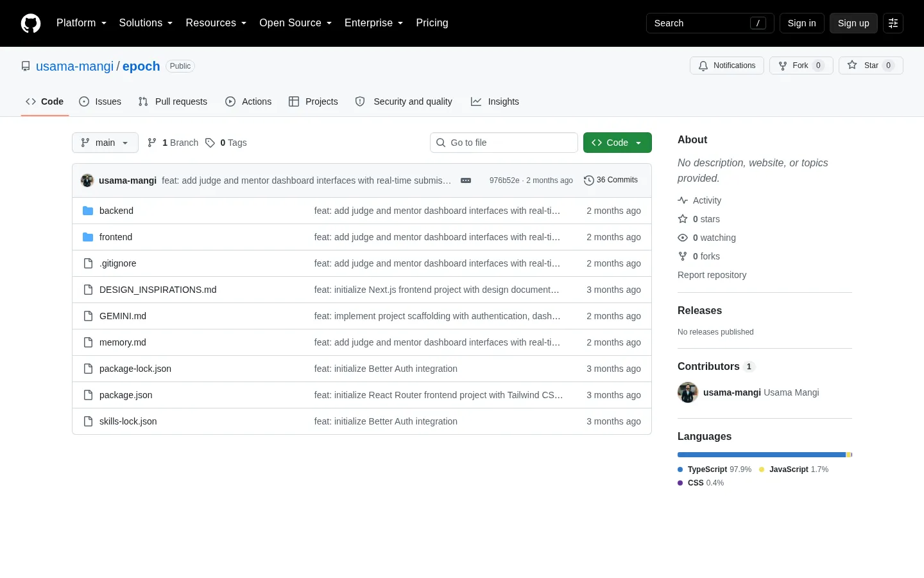Click the Sign in button
Image resolution: width=924 pixels, height=578 pixels.
click(802, 23)
